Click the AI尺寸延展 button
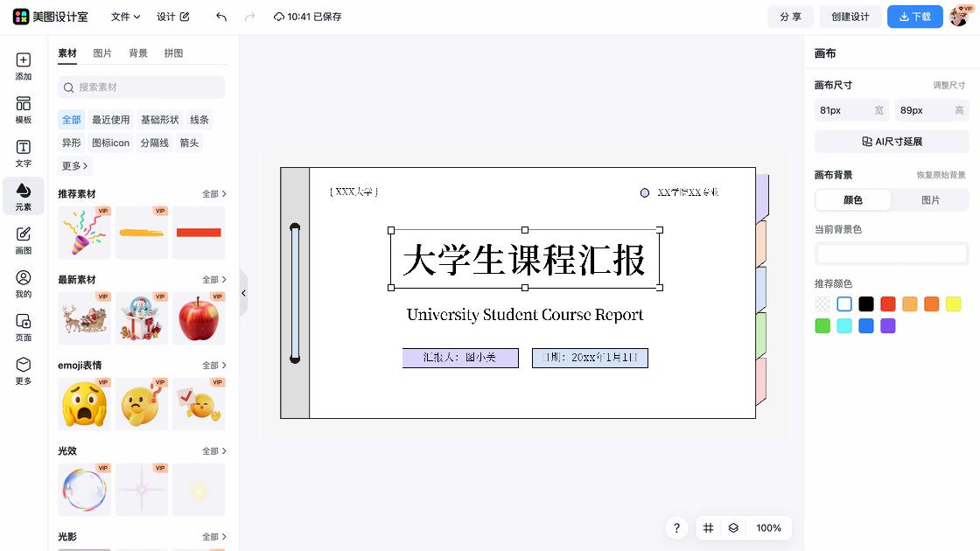The height and width of the screenshot is (551, 980). pos(892,142)
